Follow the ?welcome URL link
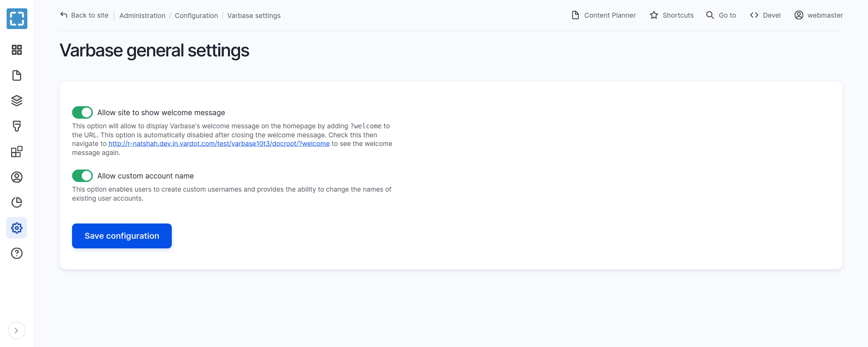 pyautogui.click(x=219, y=144)
